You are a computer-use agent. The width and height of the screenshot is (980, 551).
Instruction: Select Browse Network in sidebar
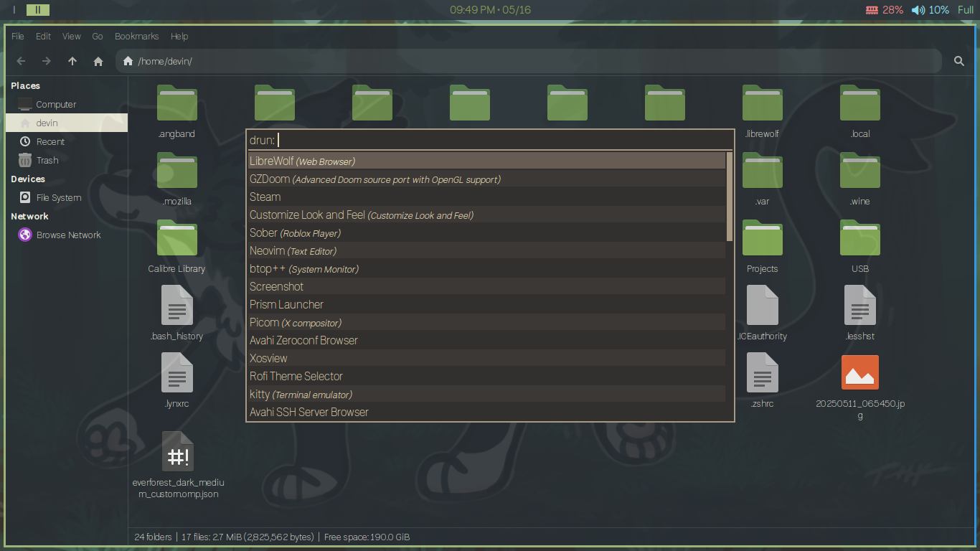(68, 235)
